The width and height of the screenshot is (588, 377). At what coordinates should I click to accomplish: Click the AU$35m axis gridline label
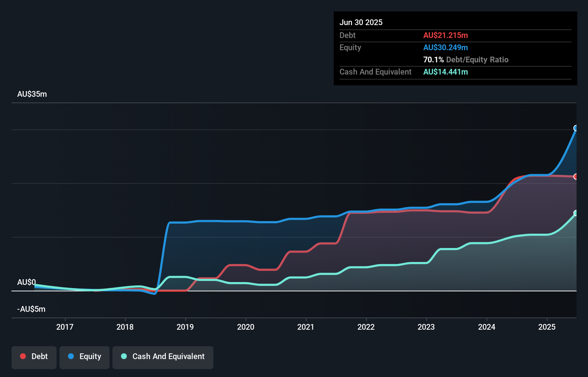click(x=32, y=94)
